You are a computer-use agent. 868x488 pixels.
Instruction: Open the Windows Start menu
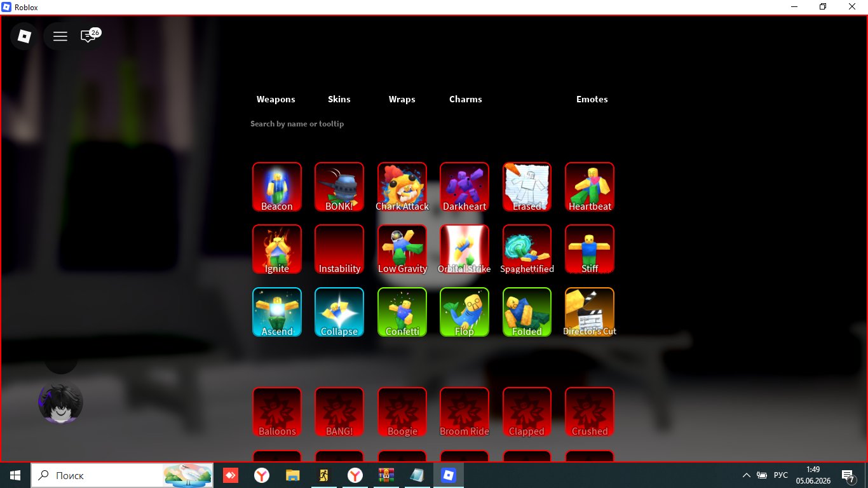click(x=15, y=475)
